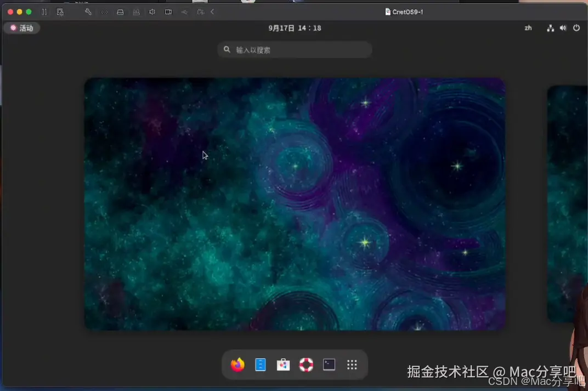This screenshot has width=588, height=391.
Task: Open the Help lifebuoy icon in dock
Action: click(x=306, y=364)
